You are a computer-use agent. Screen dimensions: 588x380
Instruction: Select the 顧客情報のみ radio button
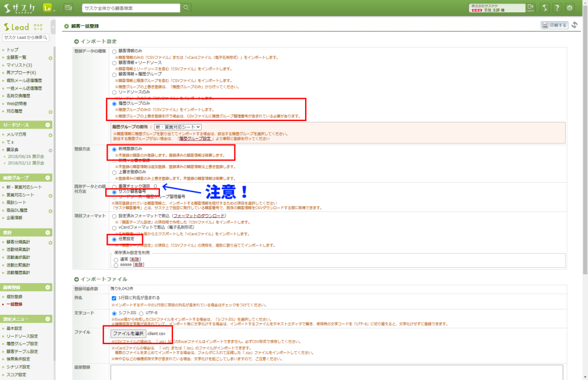click(114, 51)
